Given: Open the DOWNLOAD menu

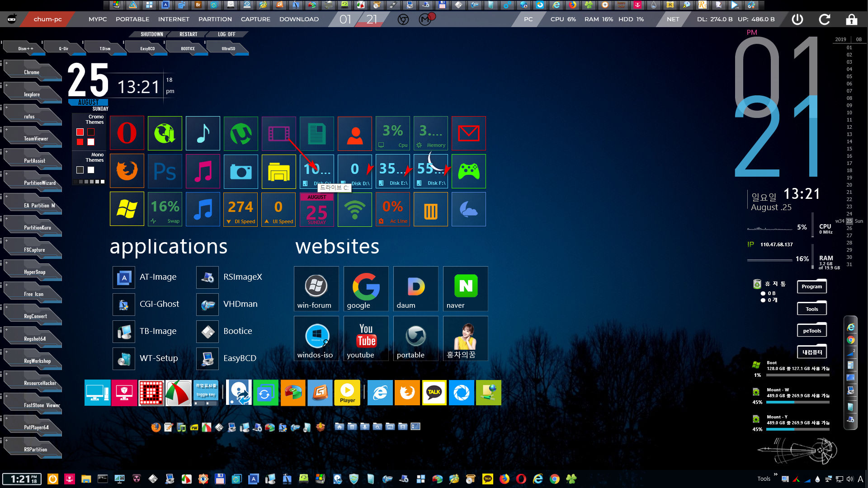Looking at the screenshot, I should tap(299, 19).
